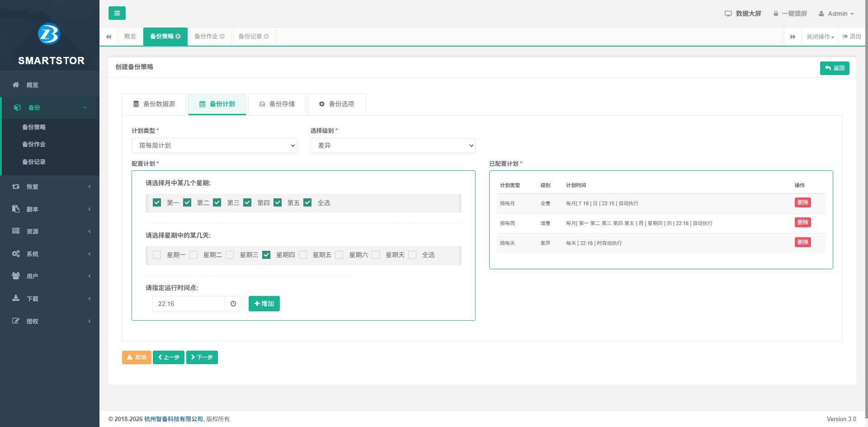
Task: Uncheck the 第二 week checkbox
Action: coord(187,202)
